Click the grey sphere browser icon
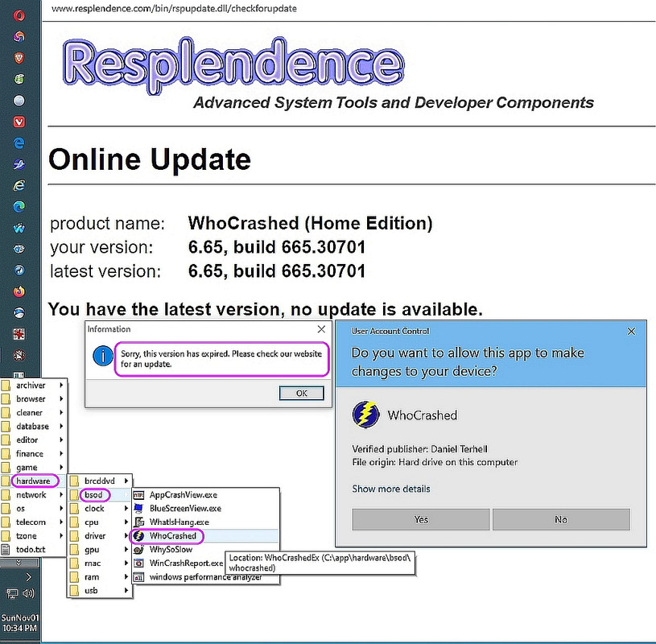The image size is (656, 644). [x=19, y=101]
